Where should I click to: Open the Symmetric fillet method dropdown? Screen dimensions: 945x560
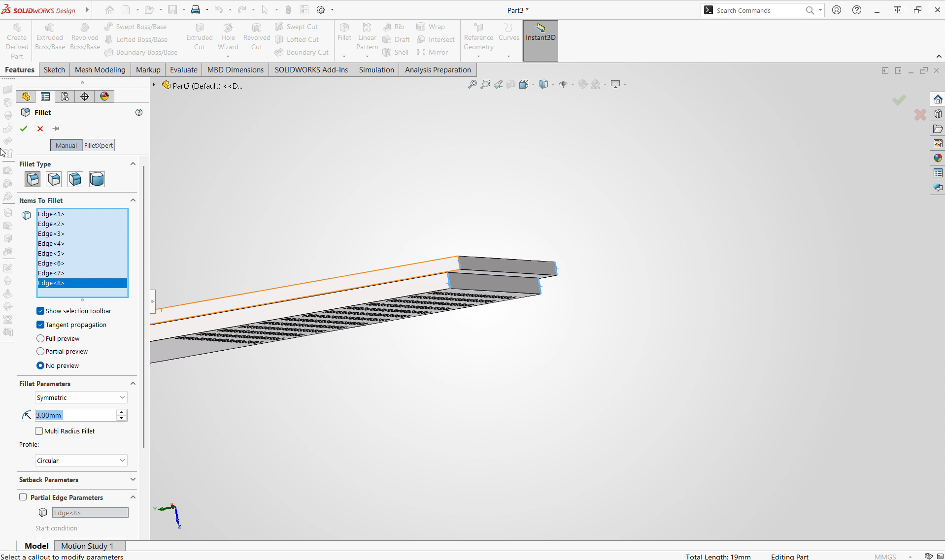click(x=81, y=397)
